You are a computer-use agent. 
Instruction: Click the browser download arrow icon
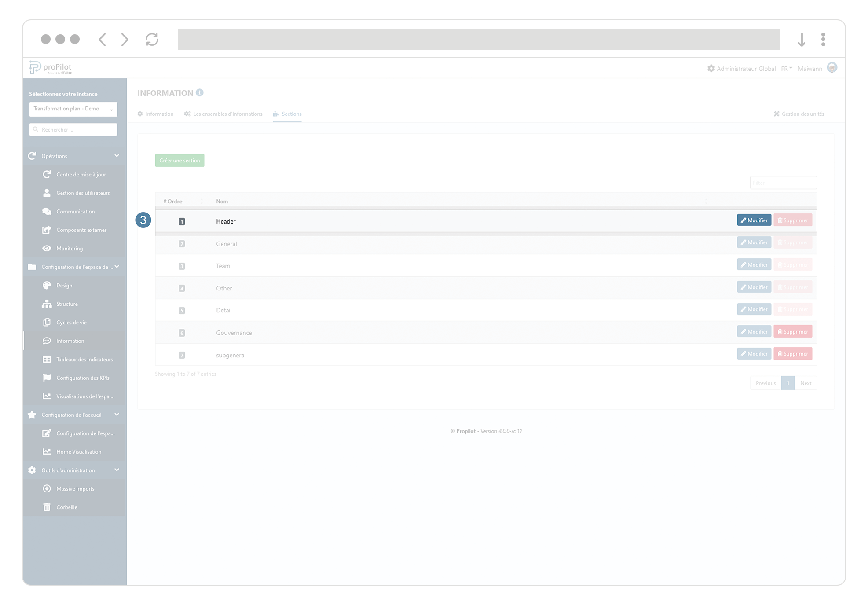tap(801, 40)
